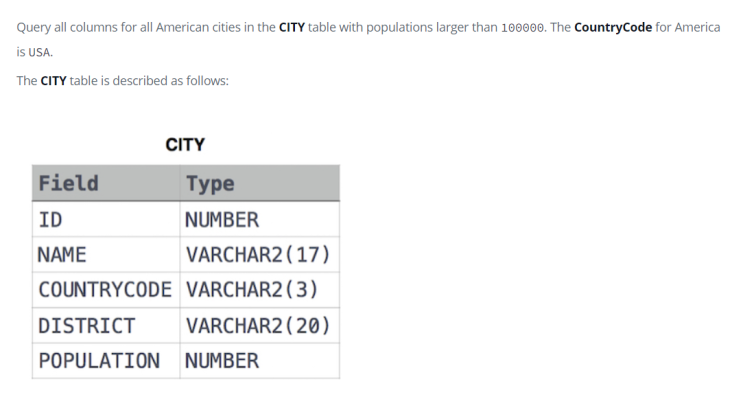Click "CITY" in "described as follows" sentence
743x410 pixels.
tap(53, 80)
